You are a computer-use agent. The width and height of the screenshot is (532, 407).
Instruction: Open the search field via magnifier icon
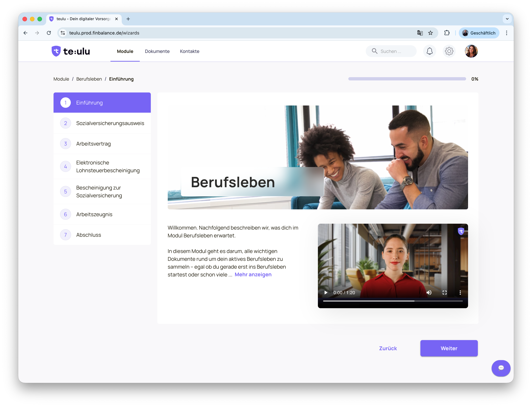pos(375,51)
